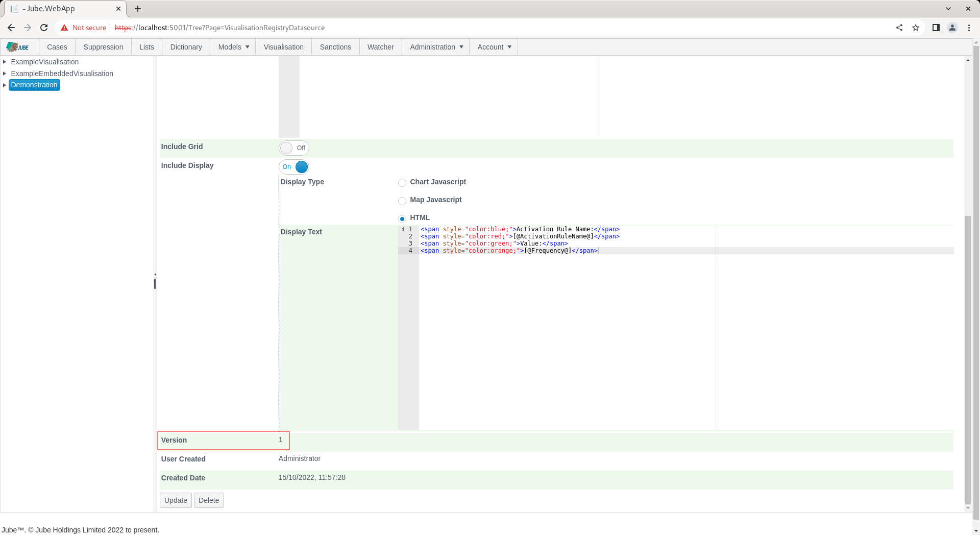Select ExampleEmbeddedVisualisation in the tree
This screenshot has width=980, height=535.
coord(62,74)
